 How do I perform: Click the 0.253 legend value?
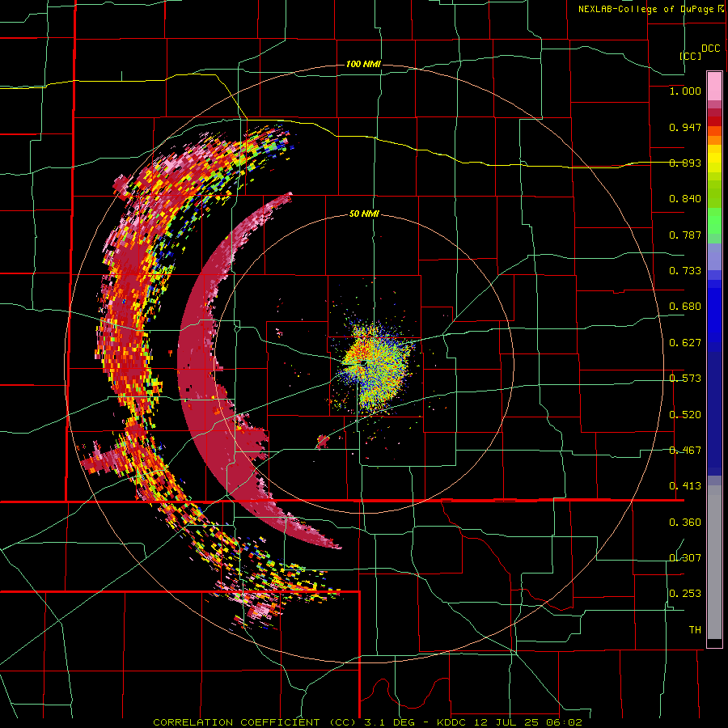(685, 594)
